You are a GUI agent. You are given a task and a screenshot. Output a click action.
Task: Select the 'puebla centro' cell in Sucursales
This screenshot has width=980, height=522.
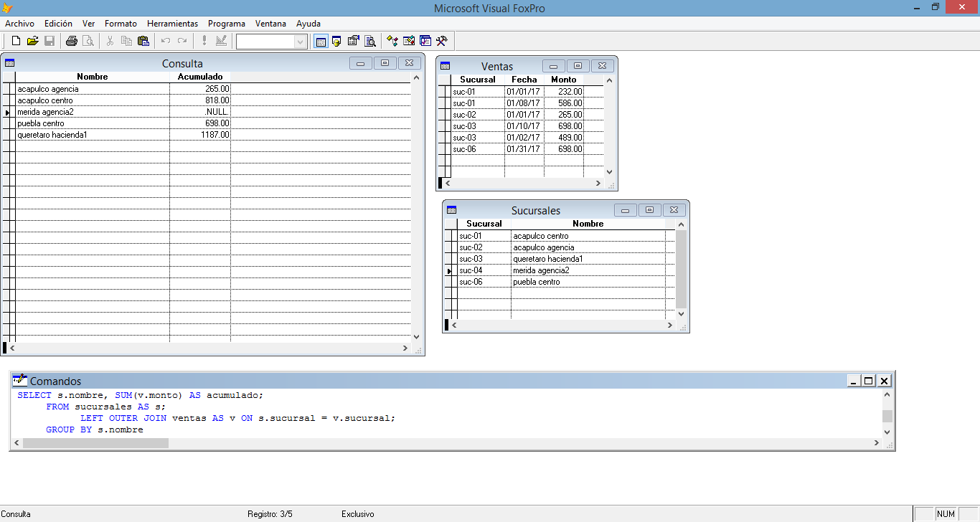(x=588, y=282)
